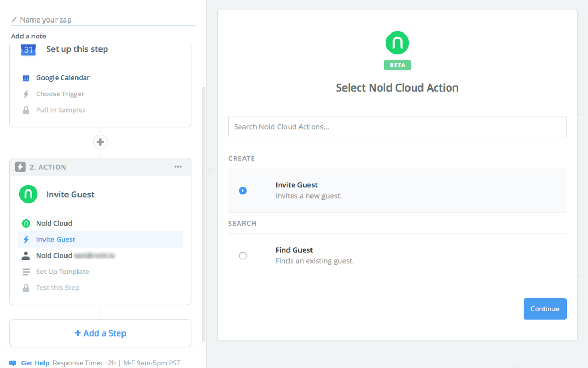Click the blue Continue button
This screenshot has height=368, width=588.
[545, 309]
